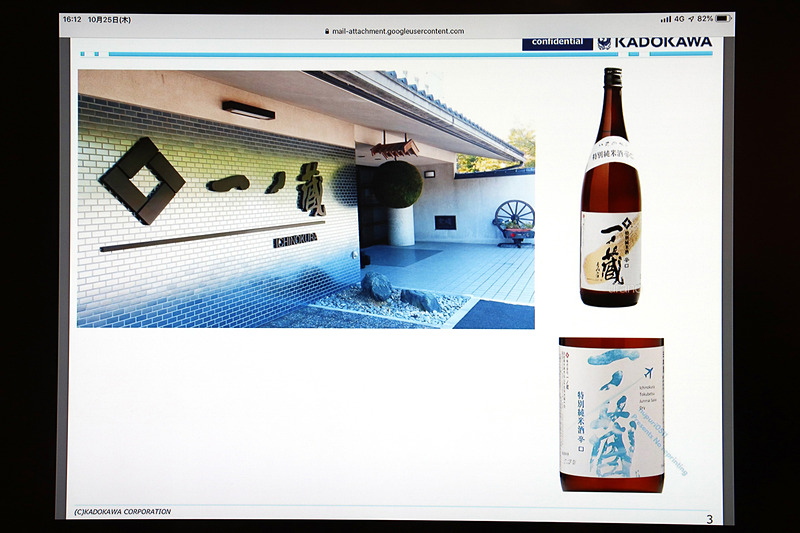The image size is (800, 533).
Task: Click the slide page number 3
Action: pos(709,519)
